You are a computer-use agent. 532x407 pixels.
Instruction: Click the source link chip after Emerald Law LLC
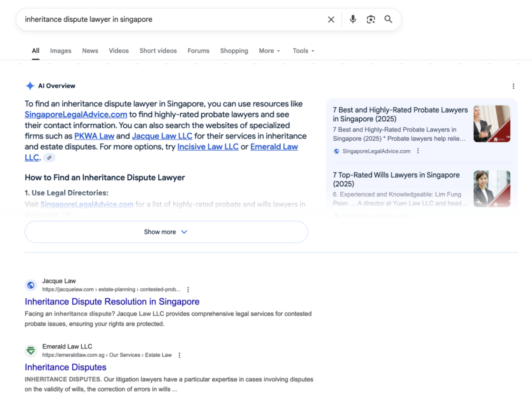pos(49,158)
